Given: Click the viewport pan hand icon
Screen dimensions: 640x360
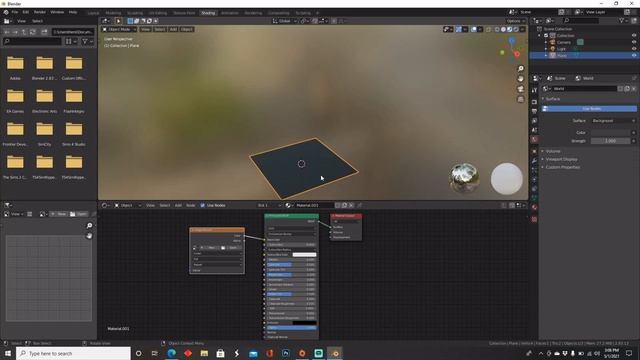Looking at the screenshot, I should point(520,79).
